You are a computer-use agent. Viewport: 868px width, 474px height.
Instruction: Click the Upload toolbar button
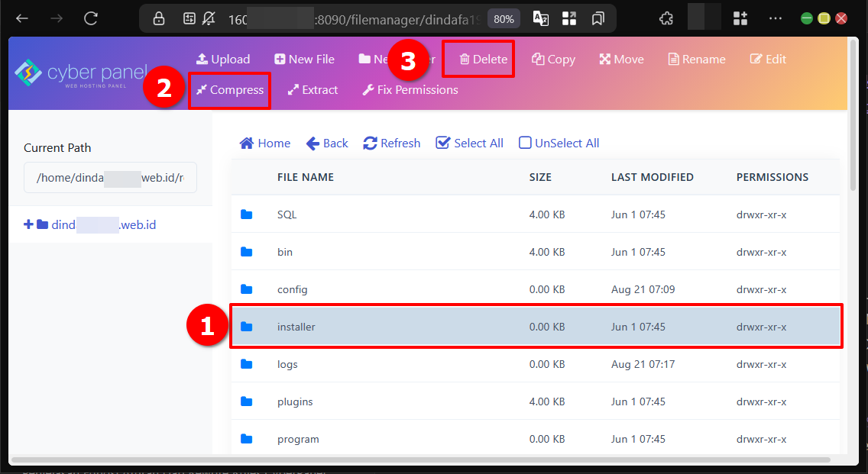[x=222, y=60]
